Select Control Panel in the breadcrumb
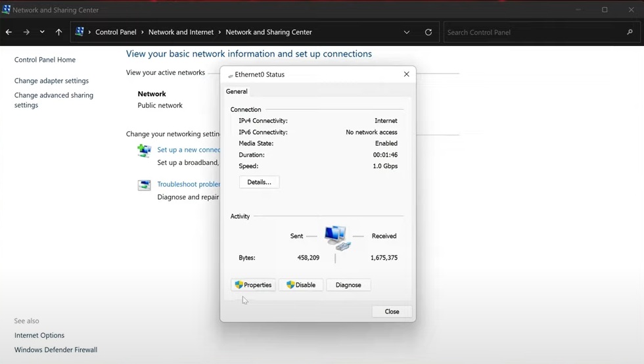This screenshot has height=364, width=644. click(x=116, y=32)
